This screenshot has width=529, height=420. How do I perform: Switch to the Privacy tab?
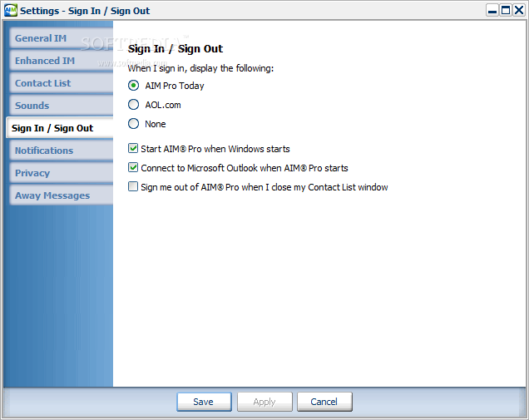pyautogui.click(x=62, y=173)
